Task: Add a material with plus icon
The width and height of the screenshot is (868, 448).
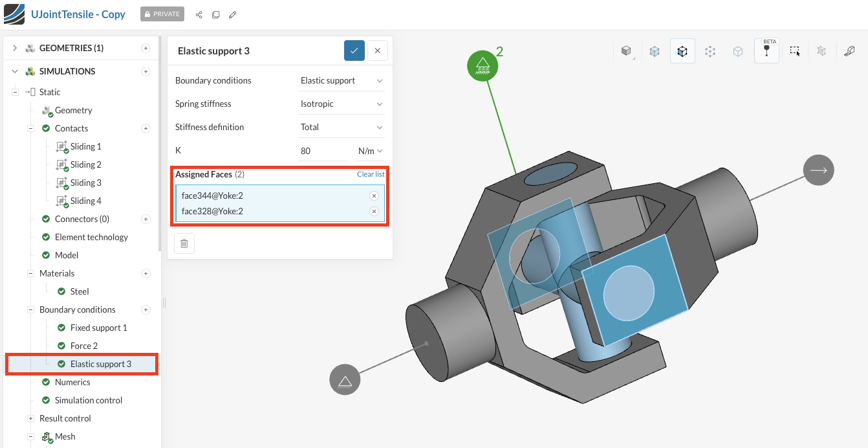Action: coord(146,273)
